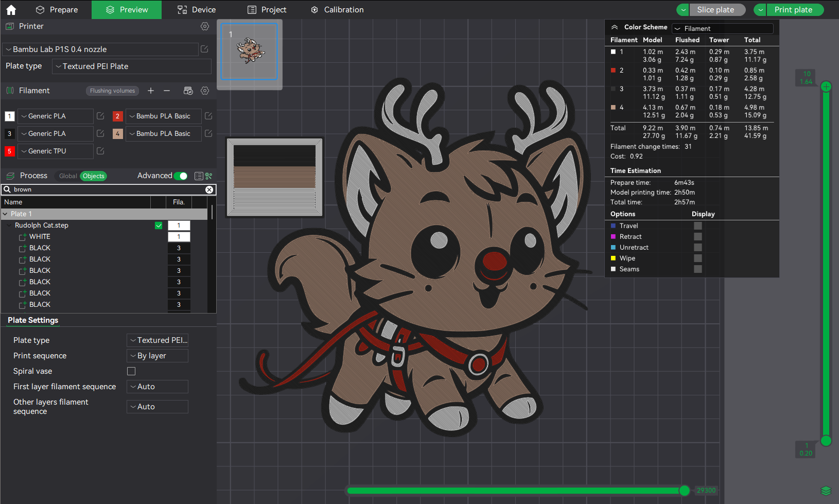Screen dimensions: 839x504
Task: Collapse the Color Scheme panel
Action: coord(615,27)
